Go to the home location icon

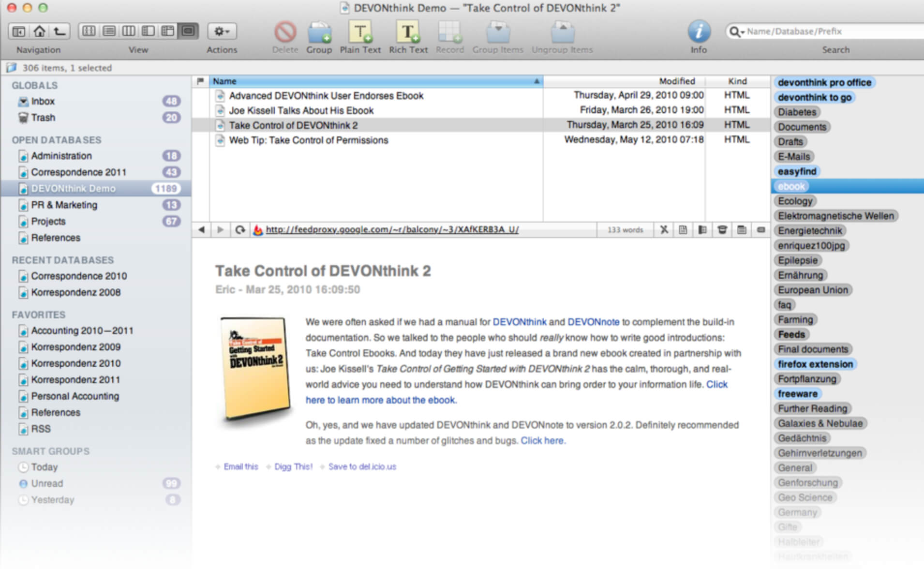point(39,31)
